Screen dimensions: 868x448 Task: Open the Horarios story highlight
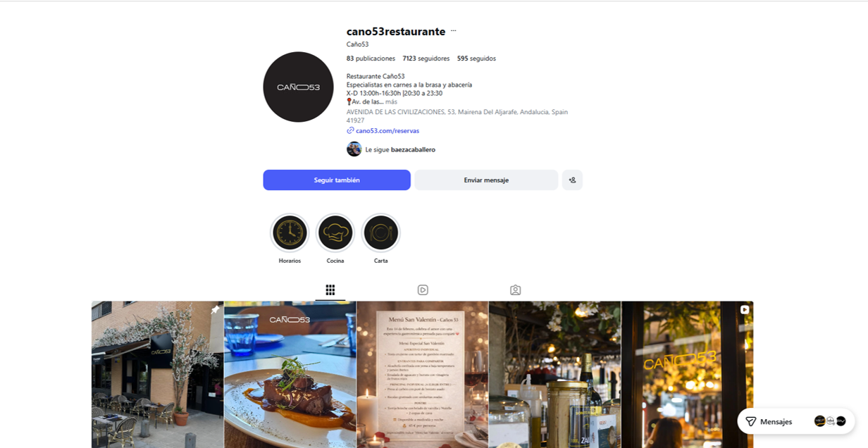point(290,233)
